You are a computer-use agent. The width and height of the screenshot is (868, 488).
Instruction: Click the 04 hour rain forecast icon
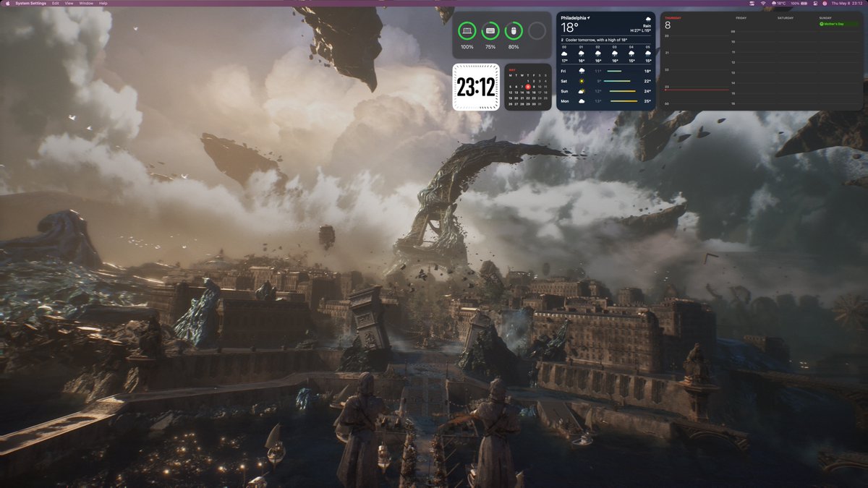[631, 53]
